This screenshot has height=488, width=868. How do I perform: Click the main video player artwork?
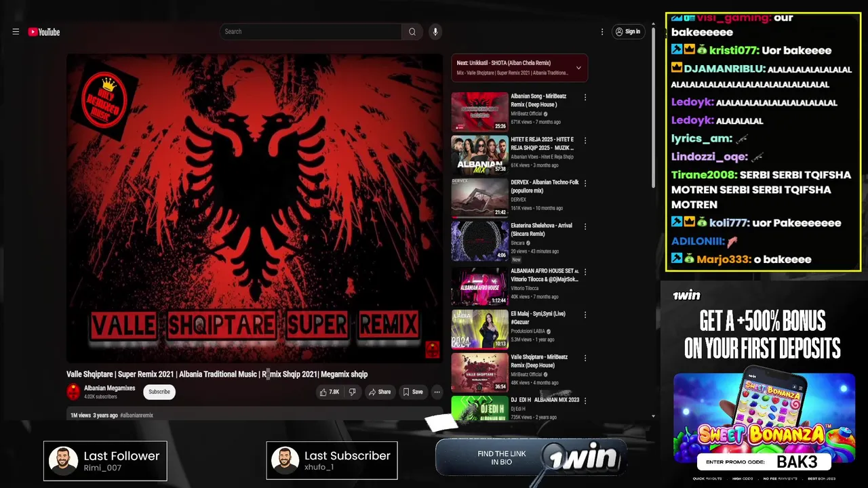point(254,209)
